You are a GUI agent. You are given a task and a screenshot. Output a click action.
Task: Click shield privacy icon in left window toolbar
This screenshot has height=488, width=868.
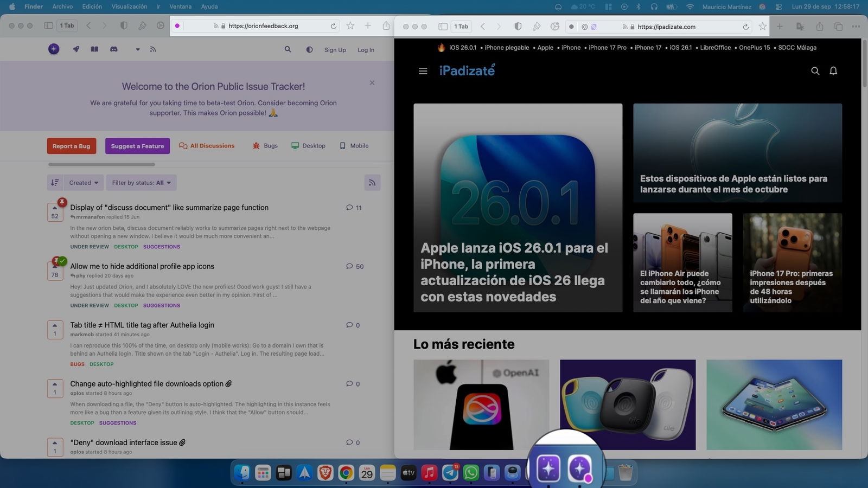[x=124, y=26]
